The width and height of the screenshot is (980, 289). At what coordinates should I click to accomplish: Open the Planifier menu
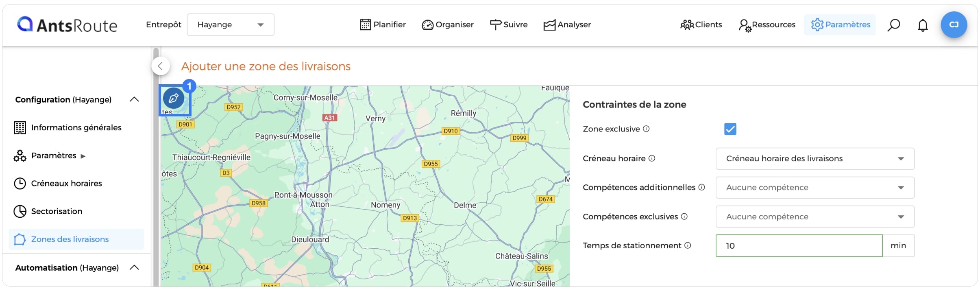(x=383, y=25)
